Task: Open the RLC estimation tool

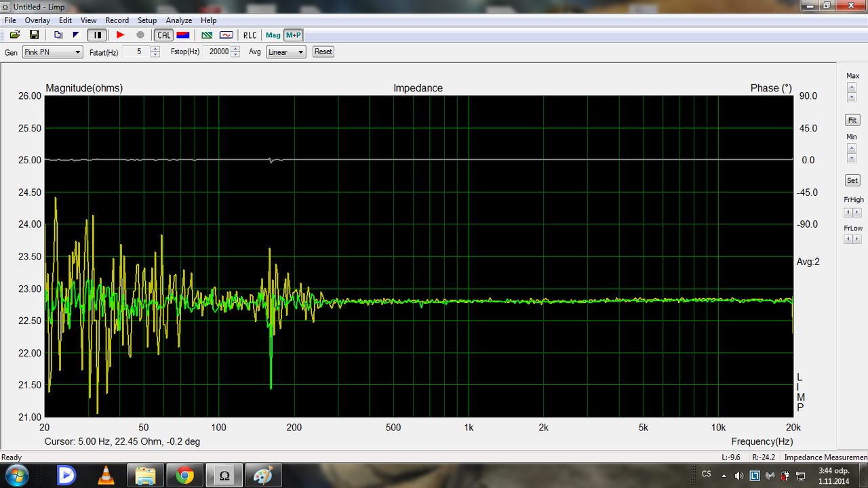Action: [x=250, y=35]
